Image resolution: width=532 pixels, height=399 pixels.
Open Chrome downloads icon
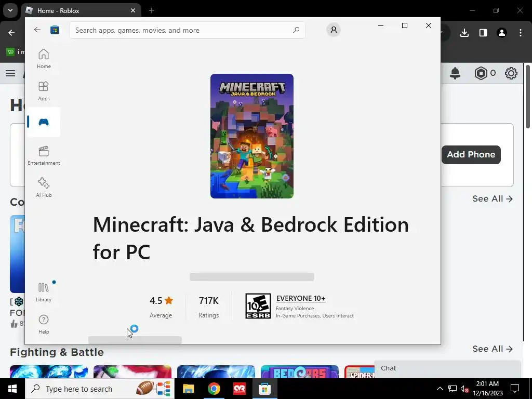[464, 33]
